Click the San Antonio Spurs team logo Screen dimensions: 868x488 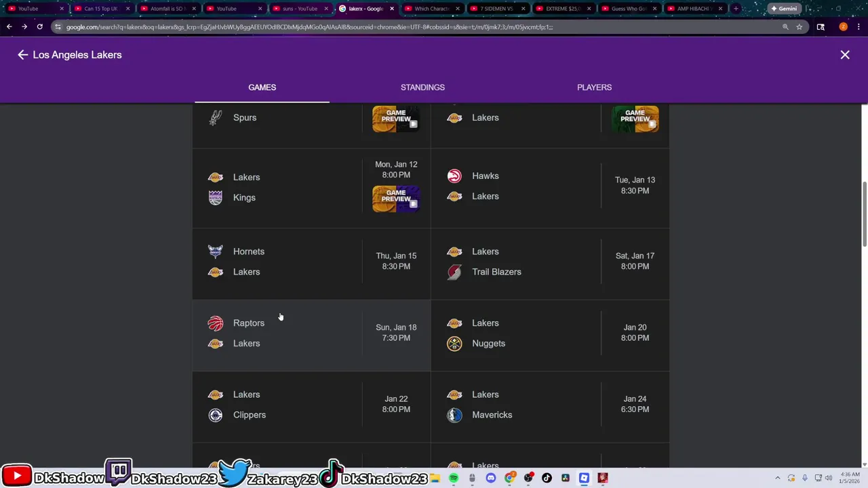tap(216, 118)
